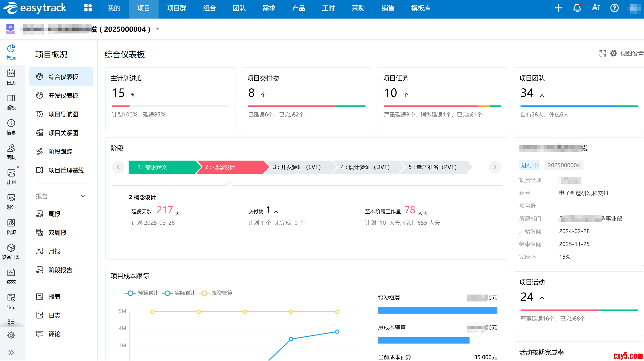The height and width of the screenshot is (361, 644).
Task: Select 开发仪表板 in side menu
Action: point(63,96)
